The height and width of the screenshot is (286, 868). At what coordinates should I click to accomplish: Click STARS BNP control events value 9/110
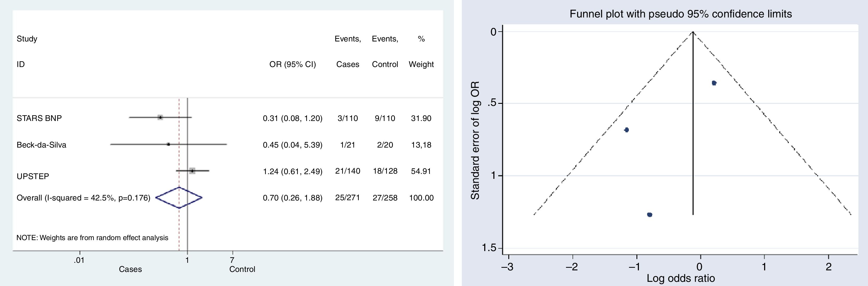point(385,118)
